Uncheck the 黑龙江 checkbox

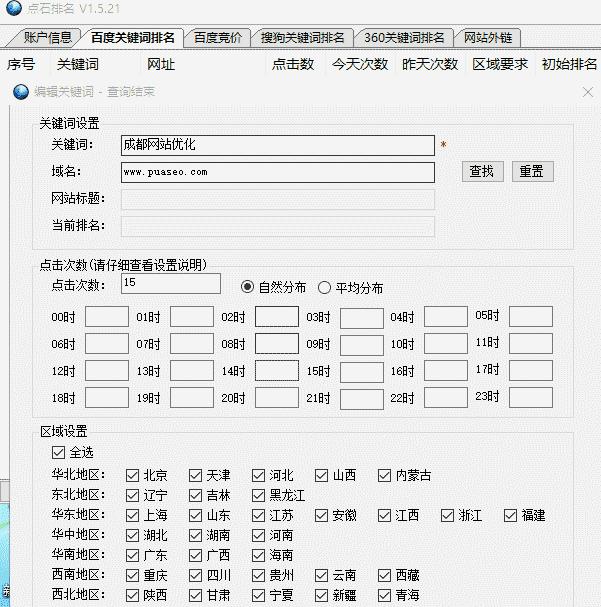click(259, 495)
